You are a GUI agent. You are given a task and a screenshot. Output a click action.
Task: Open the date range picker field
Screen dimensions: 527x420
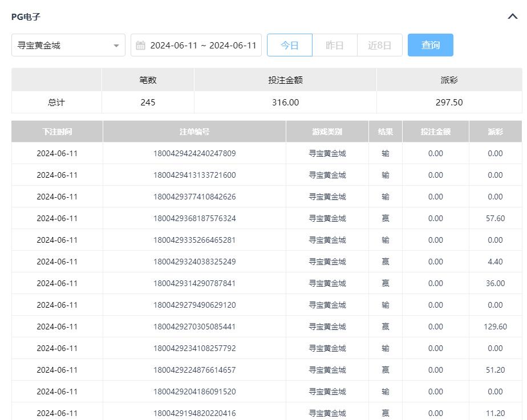pos(202,46)
